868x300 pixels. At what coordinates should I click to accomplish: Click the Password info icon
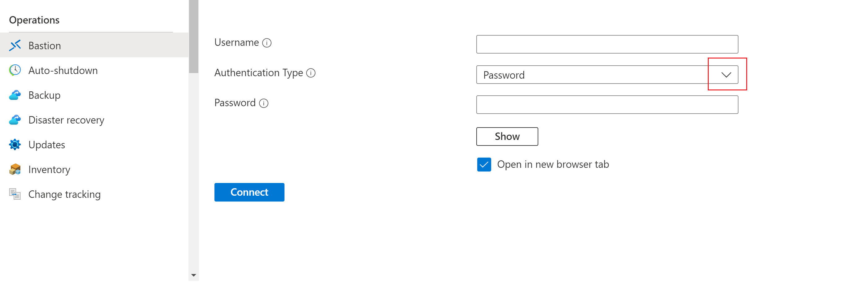263,103
